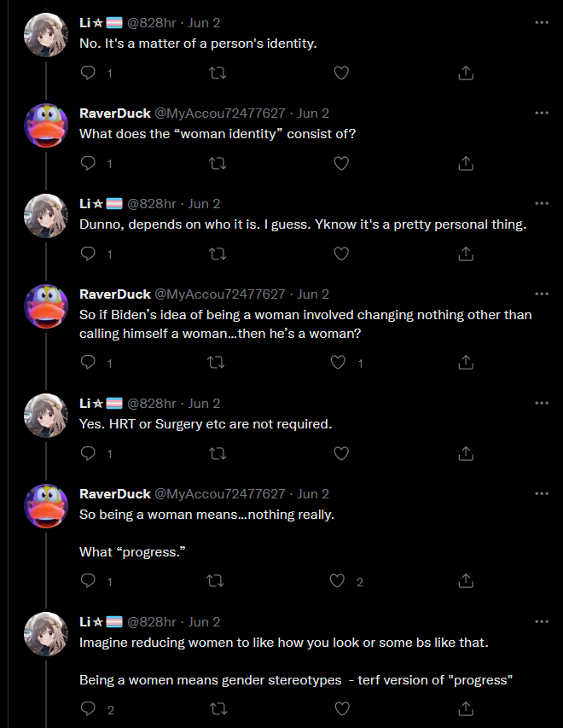This screenshot has height=728, width=563.
Task: Open RaverDuck profile name on "woman identity" tweet
Action: pyautogui.click(x=115, y=114)
